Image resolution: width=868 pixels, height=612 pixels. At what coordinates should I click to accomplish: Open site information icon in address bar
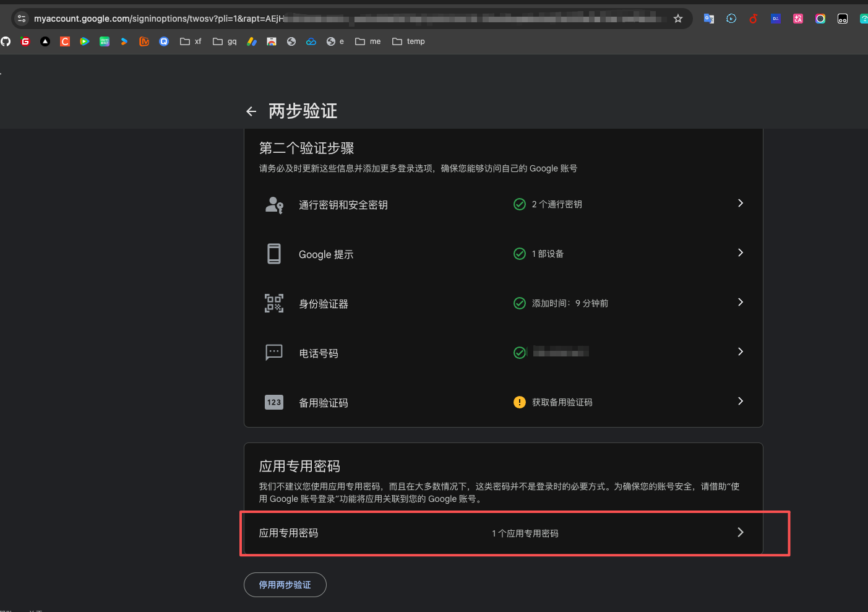[22, 19]
